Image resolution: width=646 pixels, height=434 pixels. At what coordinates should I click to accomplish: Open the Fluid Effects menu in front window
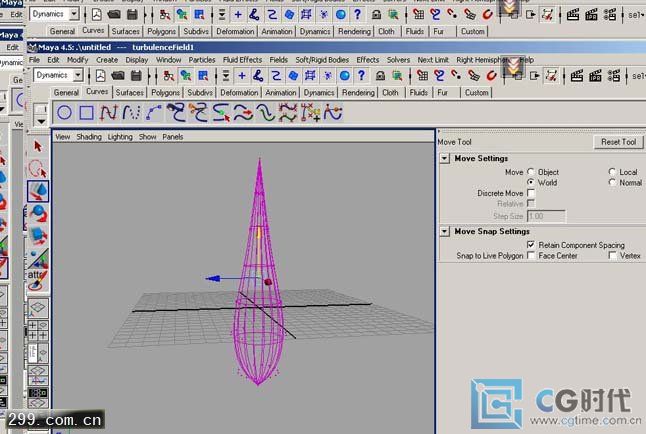point(242,60)
